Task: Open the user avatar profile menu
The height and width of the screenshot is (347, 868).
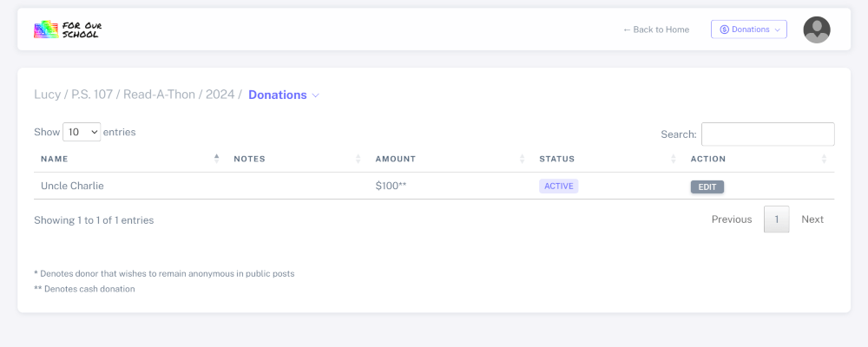Action: click(817, 29)
